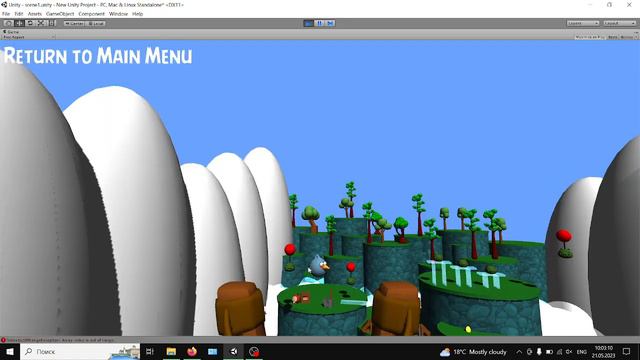
Task: Advance one frame with Step button
Action: (x=331, y=23)
